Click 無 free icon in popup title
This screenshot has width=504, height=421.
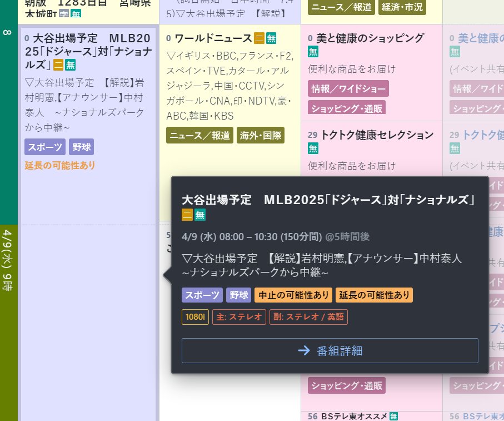click(x=199, y=215)
